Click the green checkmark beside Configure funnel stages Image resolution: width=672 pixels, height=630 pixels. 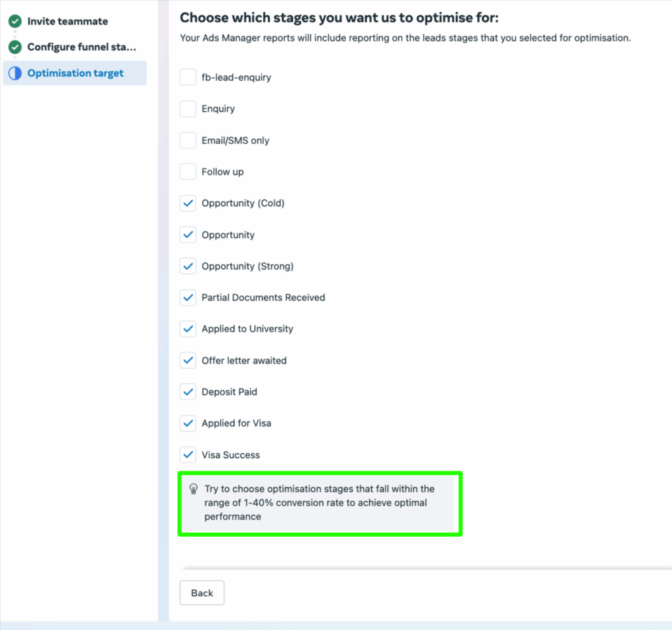14,47
